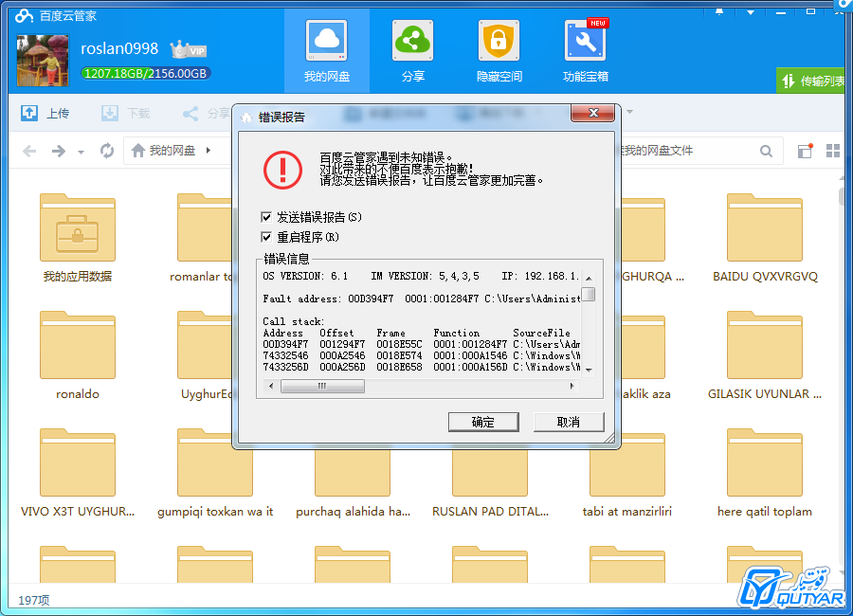Toggle 重启程序 checkbox

[x=266, y=237]
